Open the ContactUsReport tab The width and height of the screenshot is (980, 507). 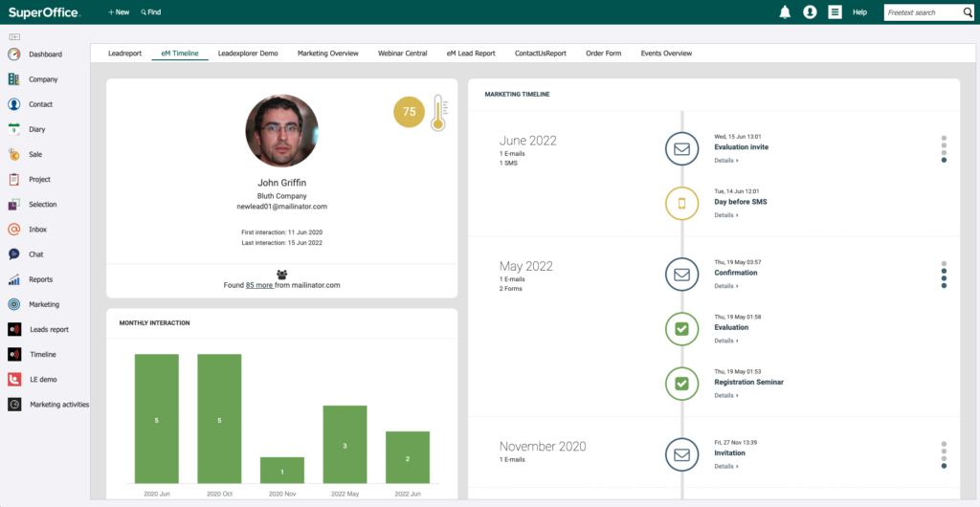[541, 53]
